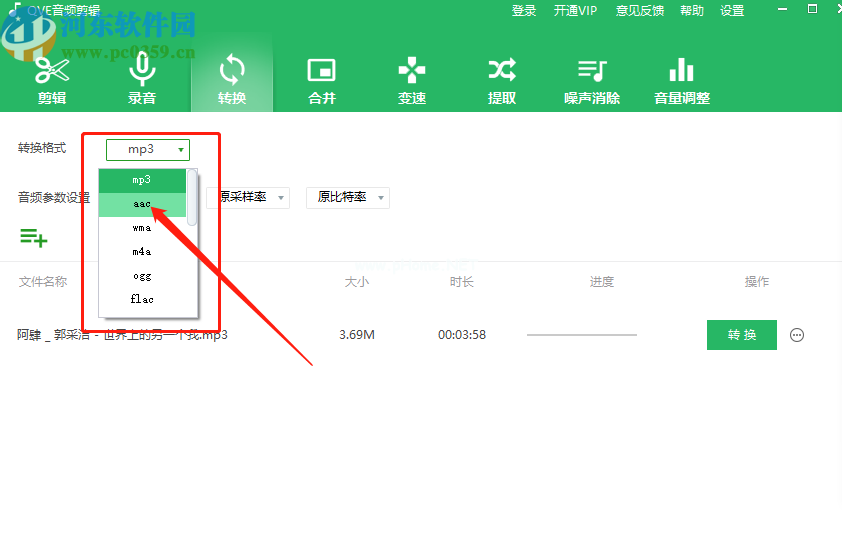The height and width of the screenshot is (548, 842).
Task: Click the file's conversion progress bar
Action: click(x=581, y=335)
